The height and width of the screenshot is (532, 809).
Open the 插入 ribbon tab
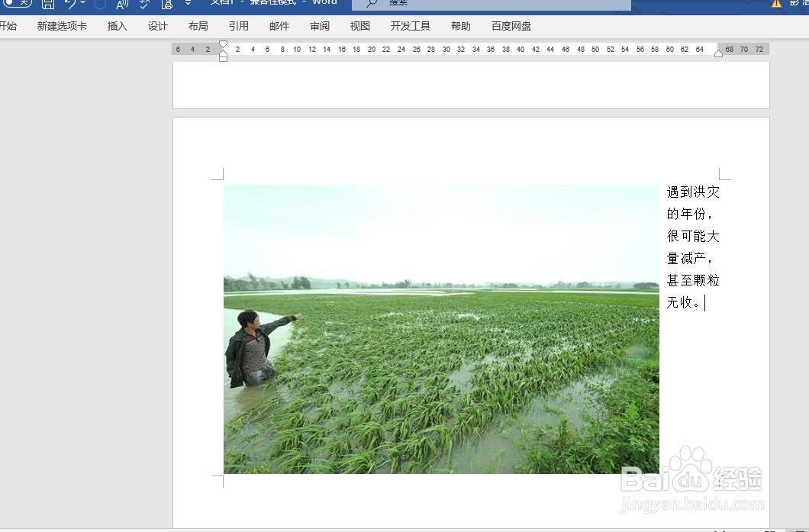[117, 26]
